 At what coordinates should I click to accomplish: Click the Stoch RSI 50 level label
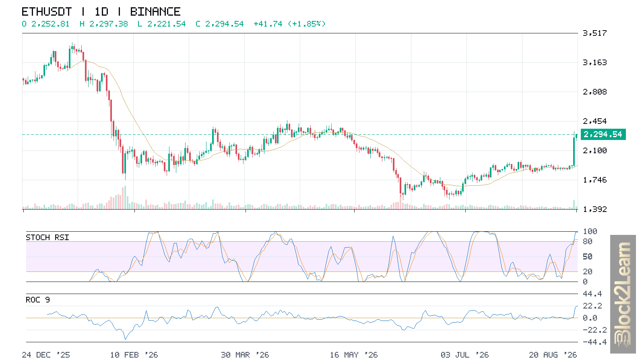pyautogui.click(x=588, y=257)
